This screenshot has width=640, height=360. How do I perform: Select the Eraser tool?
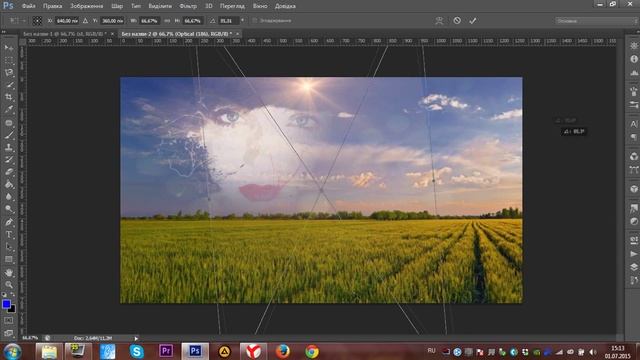[9, 172]
